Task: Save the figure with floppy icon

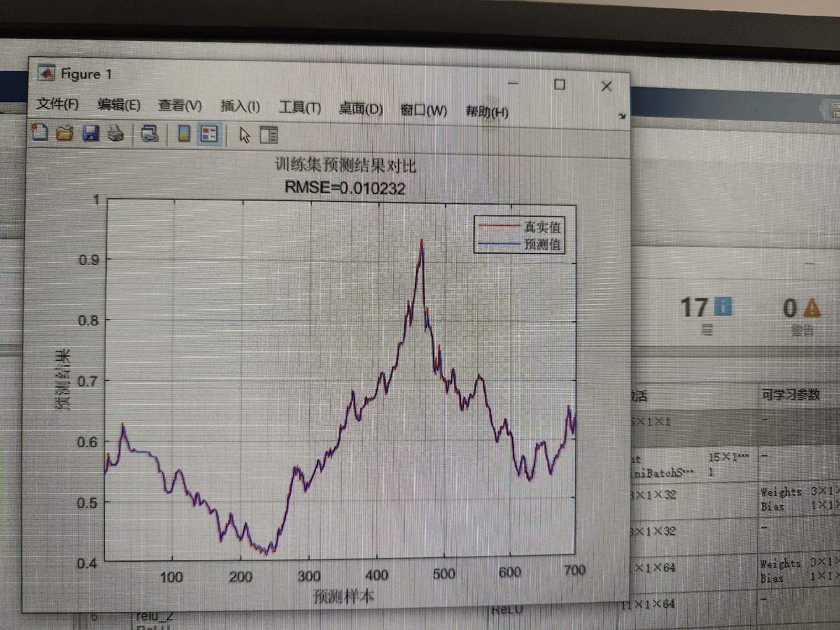Action: [x=91, y=133]
